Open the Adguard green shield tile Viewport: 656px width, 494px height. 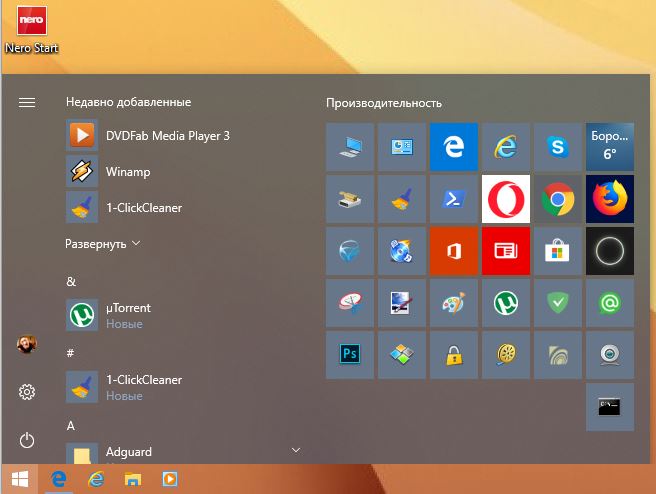click(x=557, y=303)
